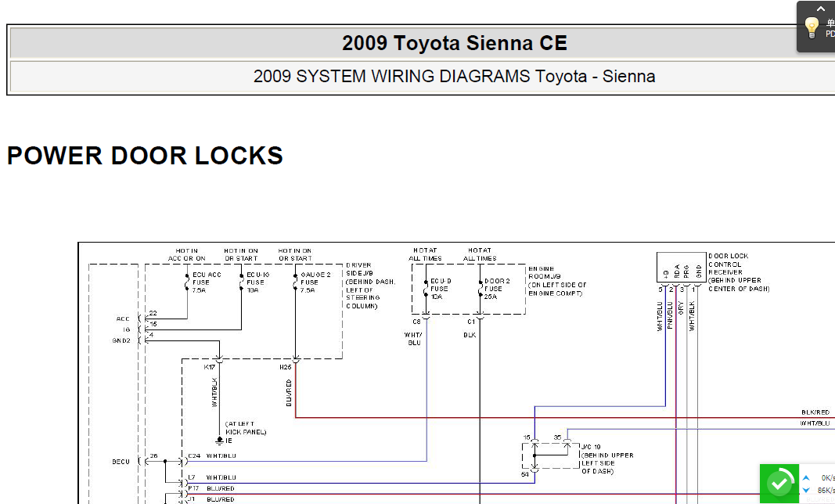
Task: Click 'HOT AT ALL TIMES' above ECU-B fuse
Action: click(x=425, y=254)
